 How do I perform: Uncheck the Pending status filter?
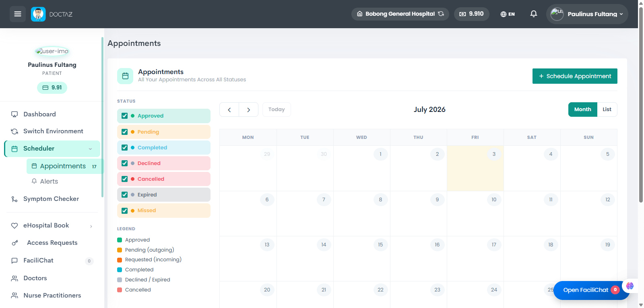click(125, 132)
